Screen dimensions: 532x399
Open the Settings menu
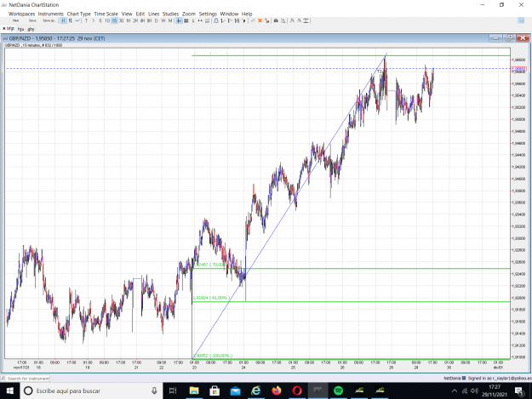tap(208, 14)
